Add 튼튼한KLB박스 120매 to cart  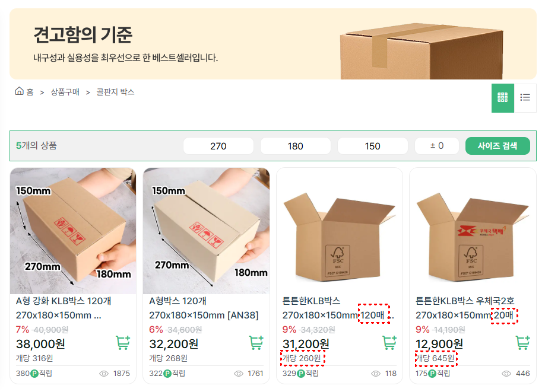pyautogui.click(x=389, y=343)
